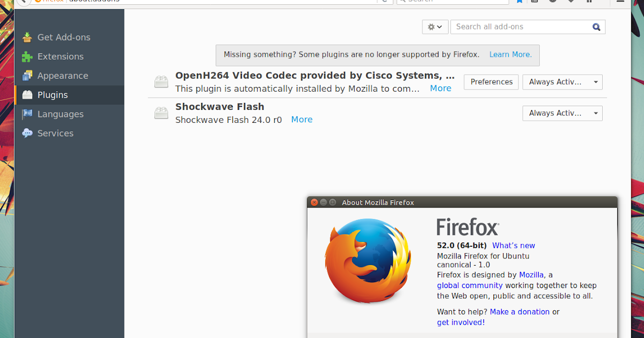This screenshot has height=338, width=644.
Task: Click the Languages flag icon
Action: pos(27,114)
